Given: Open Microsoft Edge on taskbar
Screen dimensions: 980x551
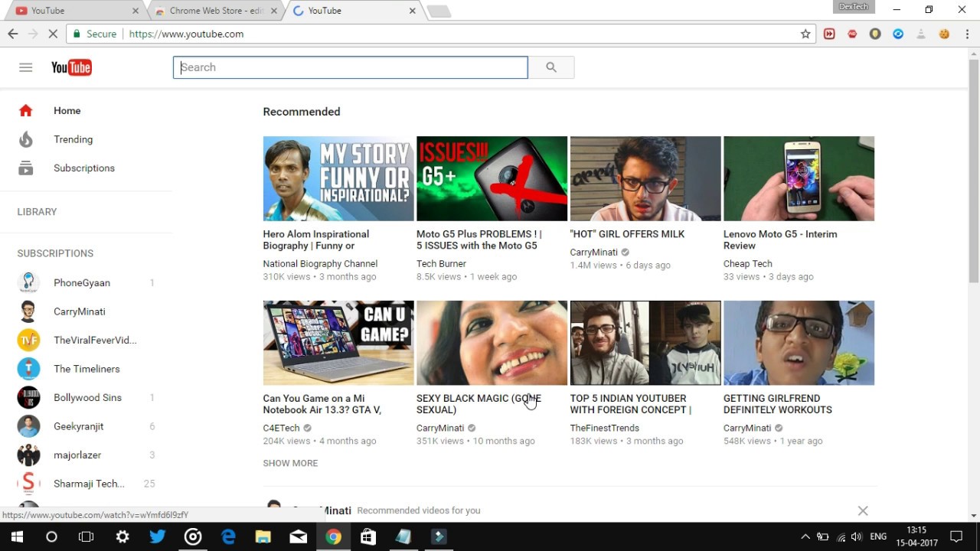Looking at the screenshot, I should pyautogui.click(x=228, y=536).
